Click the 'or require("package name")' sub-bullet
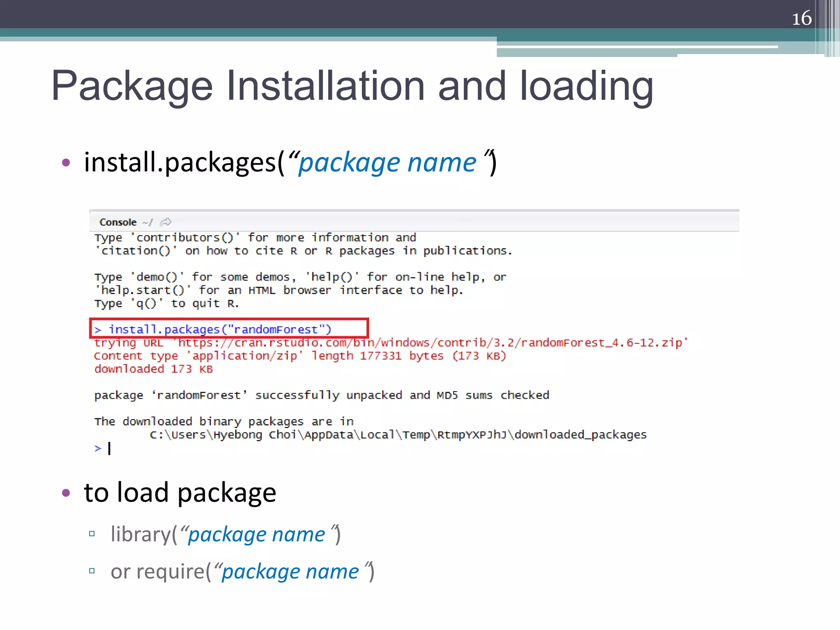The width and height of the screenshot is (840, 630). (x=242, y=571)
